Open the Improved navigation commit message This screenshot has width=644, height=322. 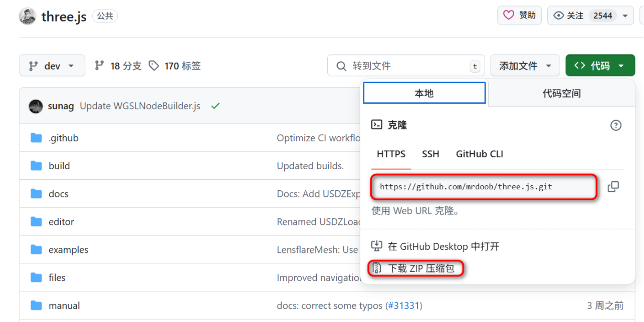coord(318,277)
